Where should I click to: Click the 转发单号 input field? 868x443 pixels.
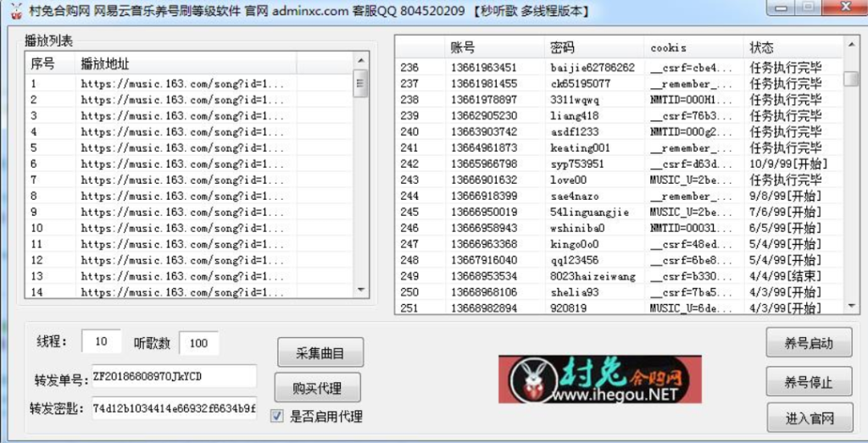coord(174,377)
